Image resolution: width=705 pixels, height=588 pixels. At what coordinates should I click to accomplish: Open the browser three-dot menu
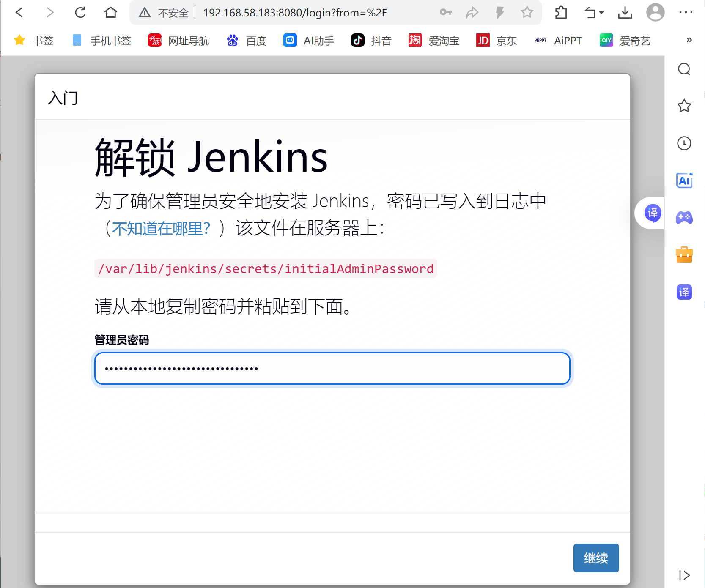[x=686, y=12]
